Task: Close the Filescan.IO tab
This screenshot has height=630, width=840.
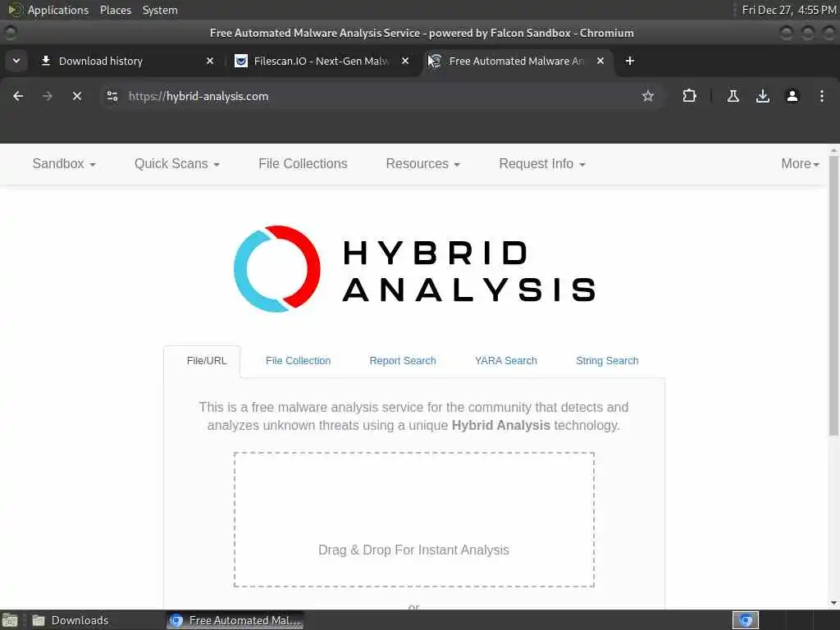Action: point(405,61)
